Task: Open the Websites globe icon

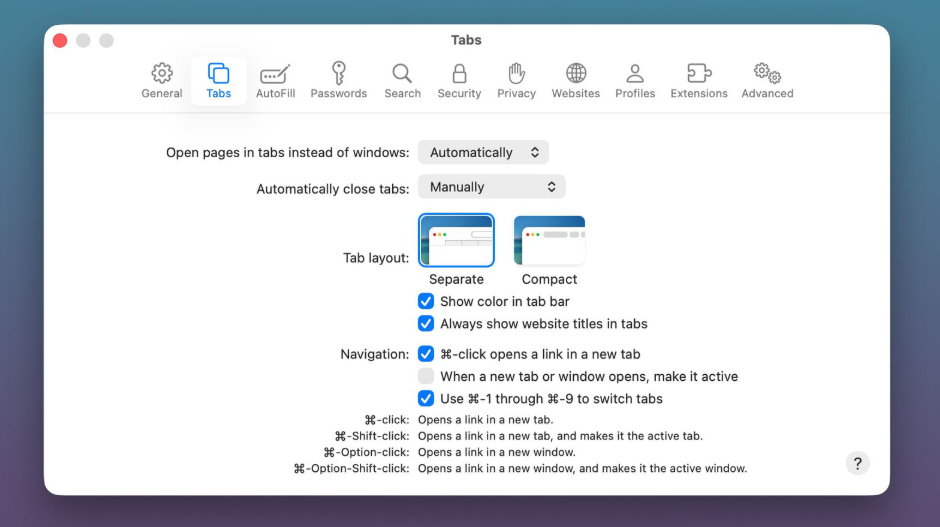Action: point(576,73)
